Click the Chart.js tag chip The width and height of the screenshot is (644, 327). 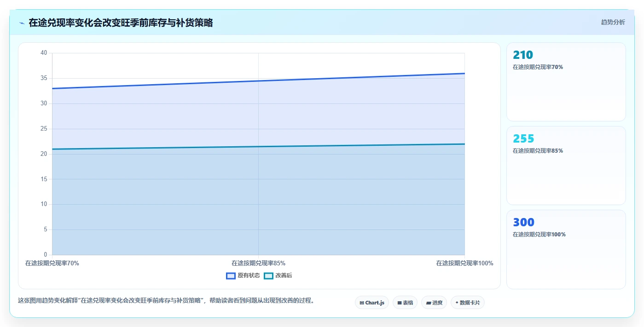click(372, 303)
